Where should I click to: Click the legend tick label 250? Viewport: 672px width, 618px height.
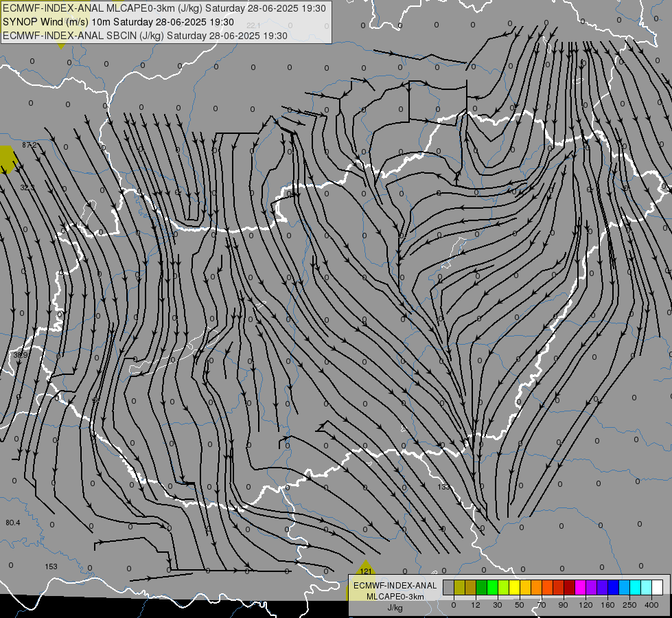[629, 605]
